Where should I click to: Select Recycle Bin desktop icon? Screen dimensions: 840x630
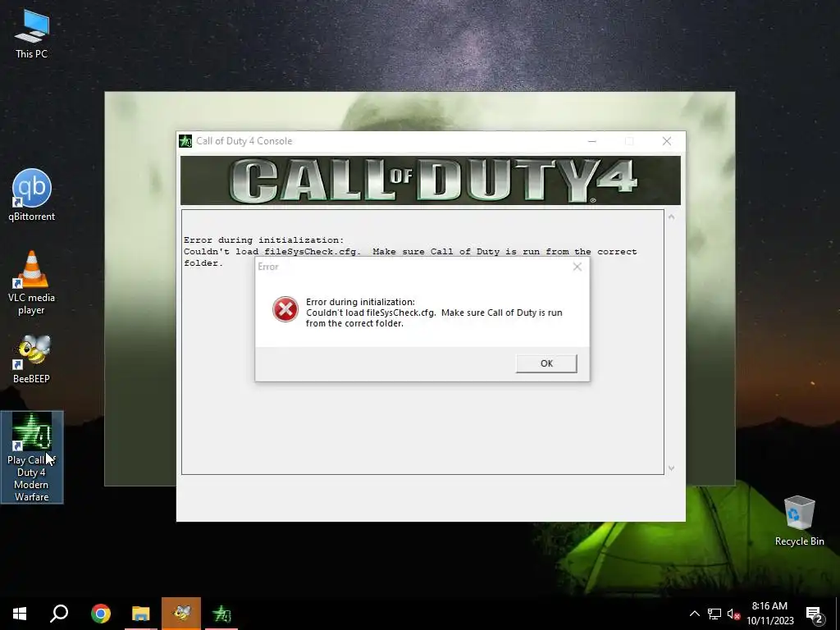(799, 521)
